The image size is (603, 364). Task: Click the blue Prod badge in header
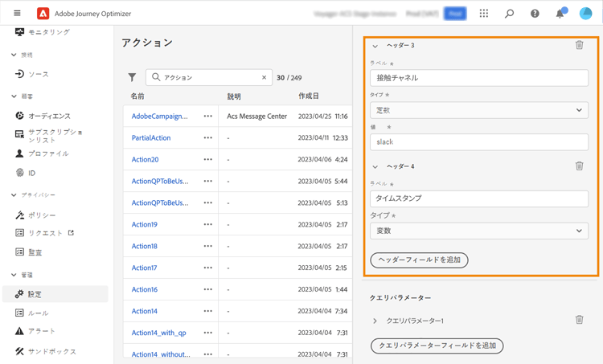(x=455, y=14)
